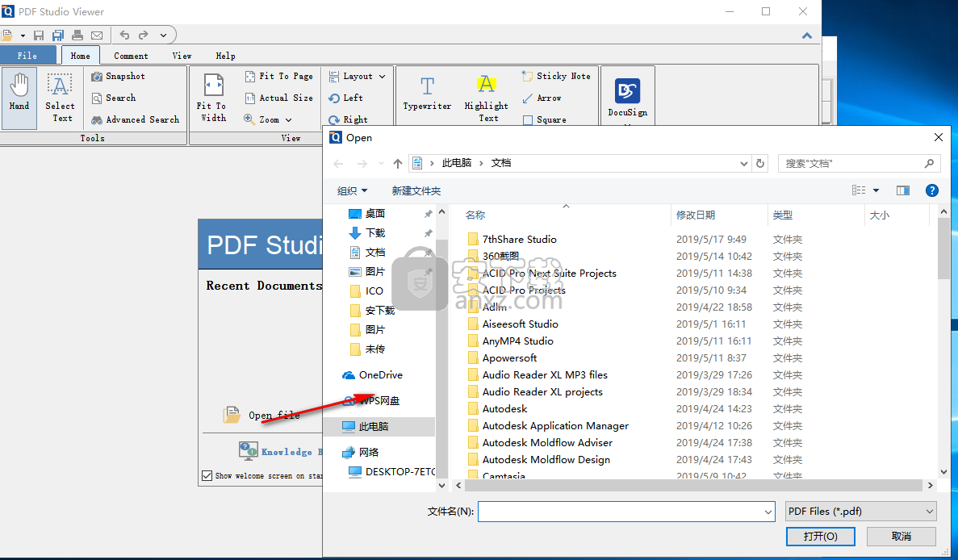Open the PDF Files type filter

pos(861,511)
